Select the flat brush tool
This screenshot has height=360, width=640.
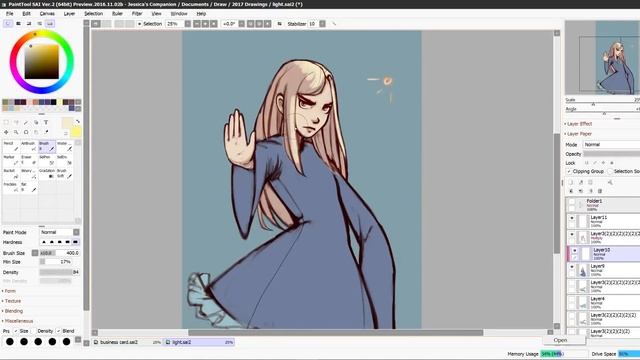29,187
